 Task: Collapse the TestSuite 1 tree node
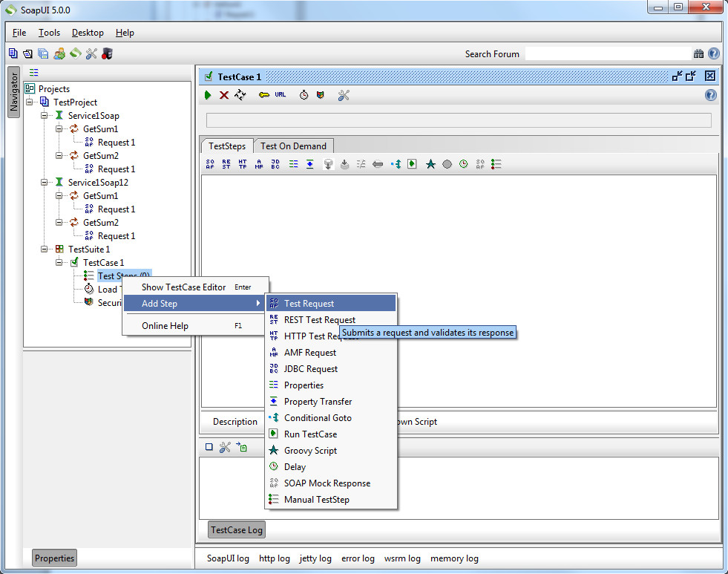44,250
